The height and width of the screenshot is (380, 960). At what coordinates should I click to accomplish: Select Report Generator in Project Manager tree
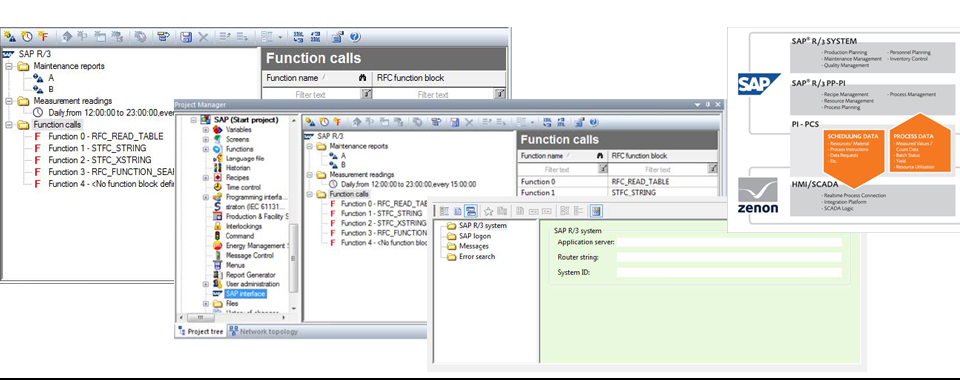pyautogui.click(x=251, y=275)
